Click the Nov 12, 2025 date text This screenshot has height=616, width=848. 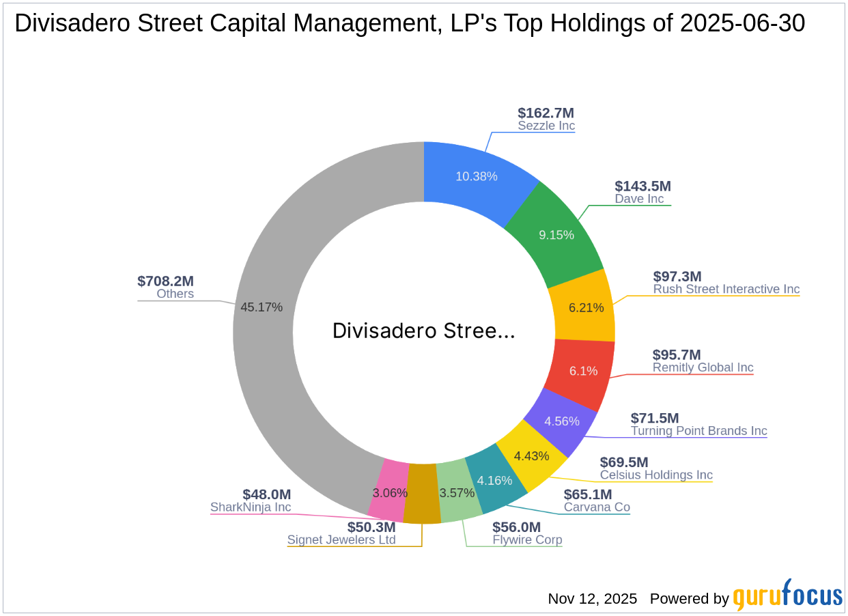(x=591, y=598)
